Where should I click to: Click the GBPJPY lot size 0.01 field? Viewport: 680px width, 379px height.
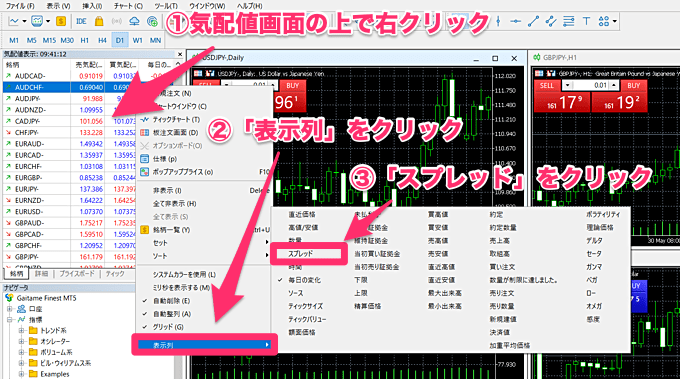pyautogui.click(x=590, y=85)
